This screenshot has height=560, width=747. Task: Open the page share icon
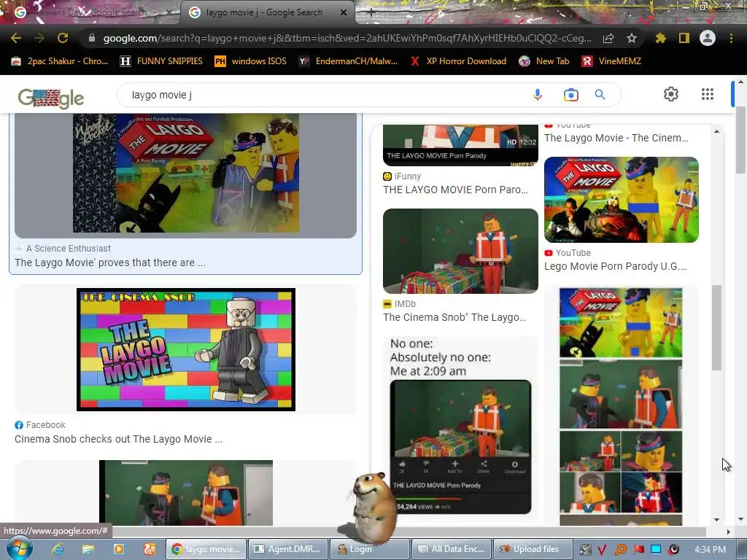point(608,38)
